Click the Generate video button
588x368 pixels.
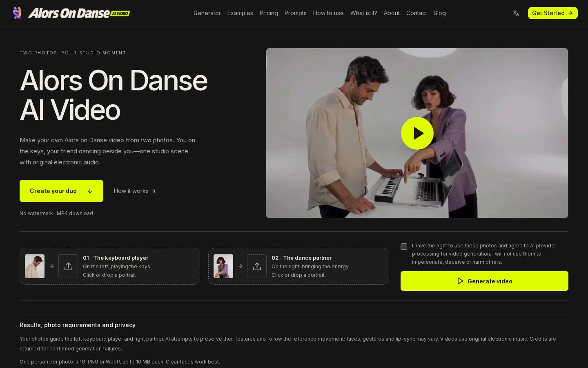[x=484, y=281]
